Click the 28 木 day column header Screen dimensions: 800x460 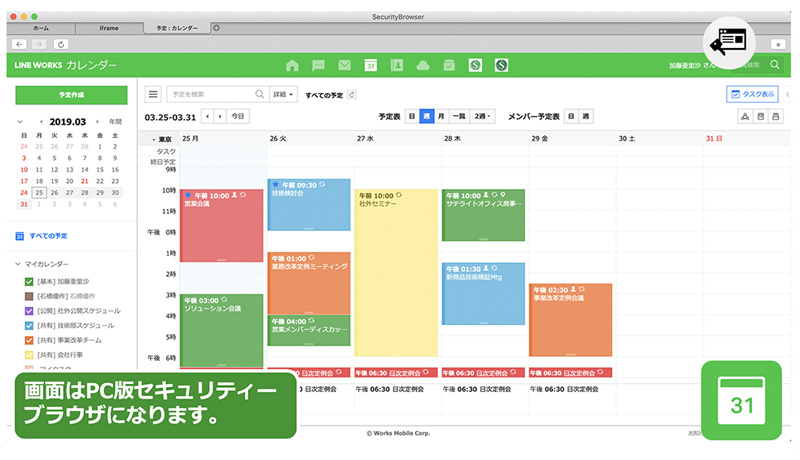[453, 139]
